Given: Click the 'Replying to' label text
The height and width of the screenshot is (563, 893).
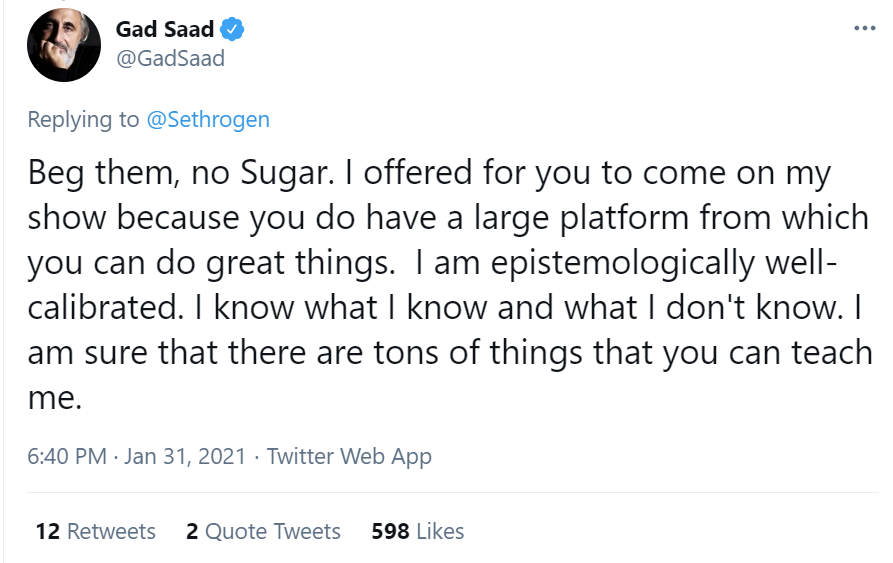Looking at the screenshot, I should (x=83, y=120).
